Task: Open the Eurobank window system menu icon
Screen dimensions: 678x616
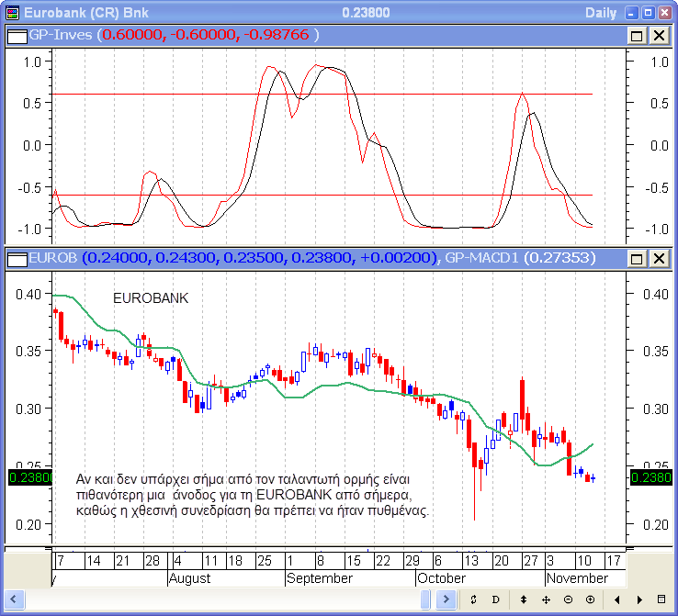Action: [11, 12]
